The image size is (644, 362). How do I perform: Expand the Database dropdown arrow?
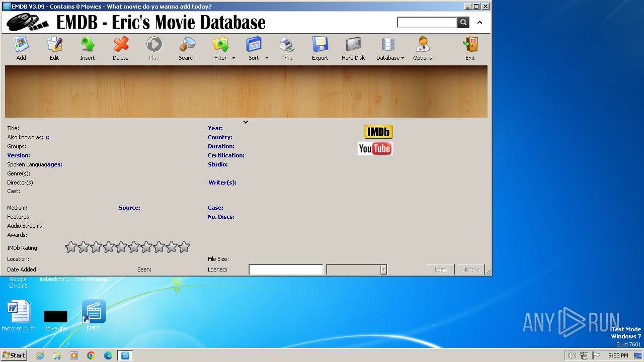coord(403,58)
